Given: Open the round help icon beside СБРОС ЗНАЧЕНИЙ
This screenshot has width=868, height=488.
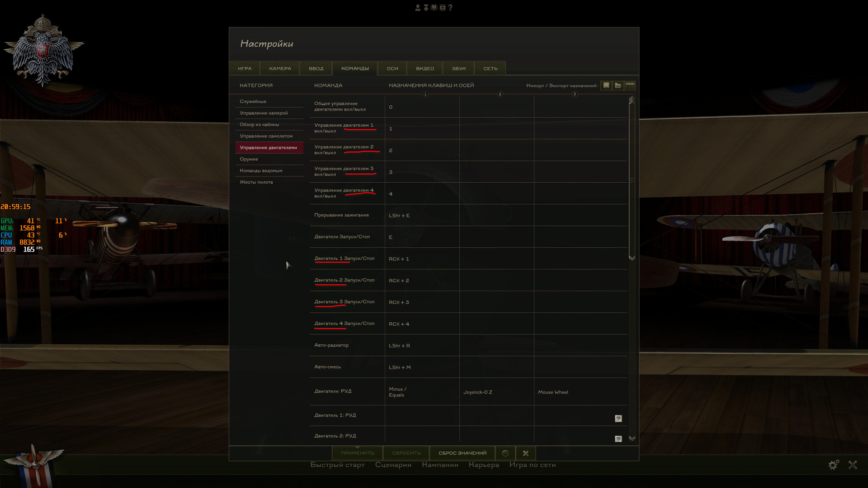Looking at the screenshot, I should tap(505, 453).
